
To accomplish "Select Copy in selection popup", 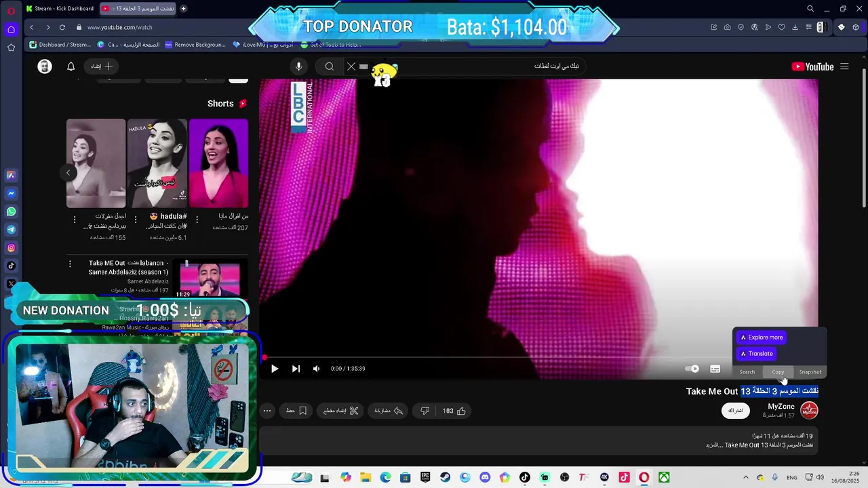I will coord(778,372).
